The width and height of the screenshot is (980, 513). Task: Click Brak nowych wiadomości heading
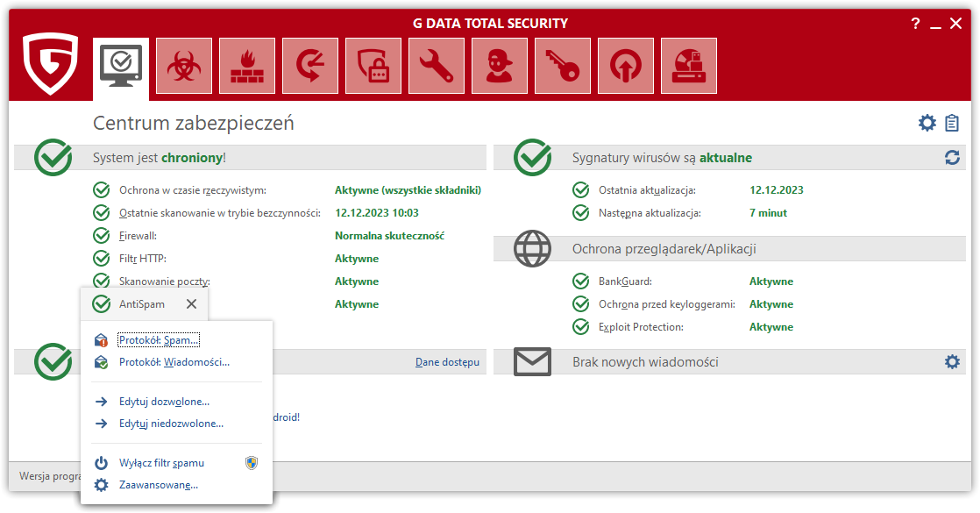646,362
